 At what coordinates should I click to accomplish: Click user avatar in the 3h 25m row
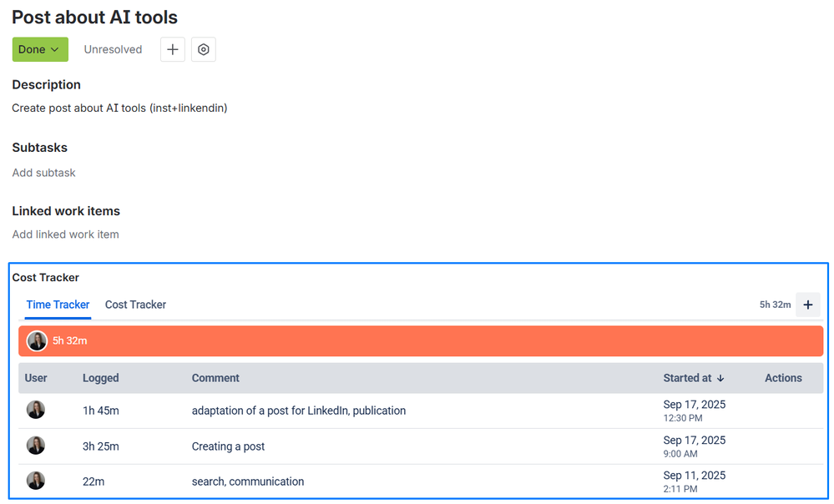point(35,446)
